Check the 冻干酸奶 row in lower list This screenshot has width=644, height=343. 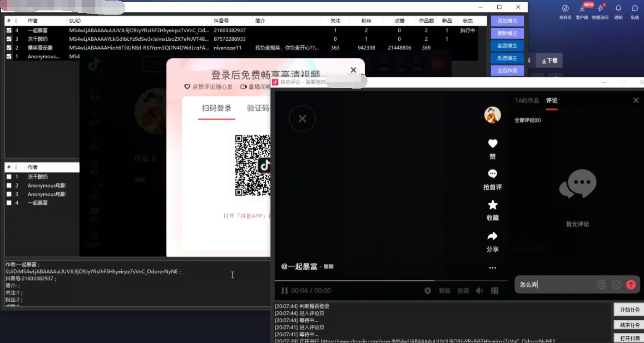click(x=10, y=177)
